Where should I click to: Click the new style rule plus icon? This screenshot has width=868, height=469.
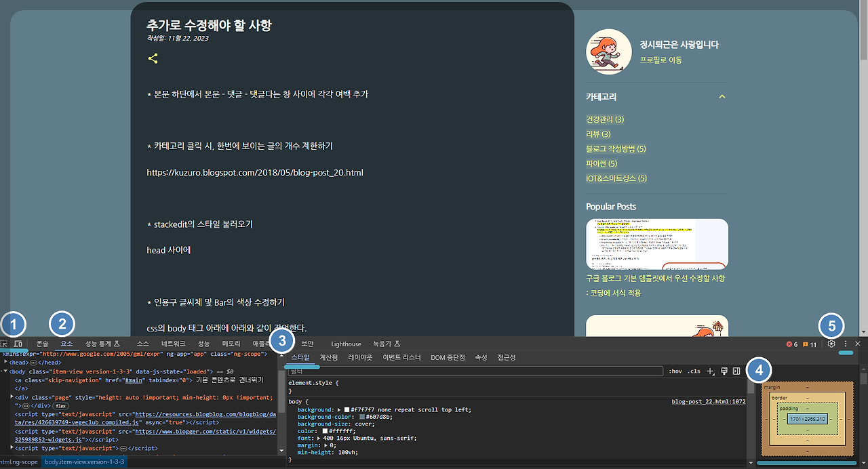(x=711, y=371)
